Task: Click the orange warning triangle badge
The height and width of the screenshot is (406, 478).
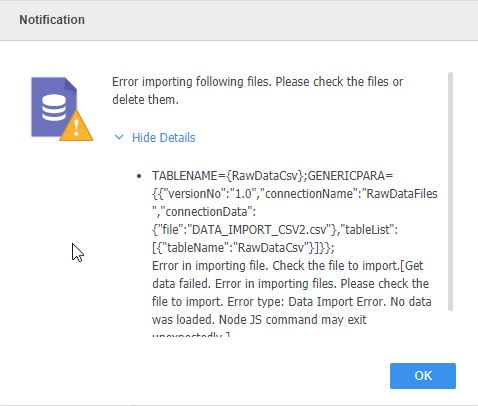Action: pyautogui.click(x=76, y=126)
